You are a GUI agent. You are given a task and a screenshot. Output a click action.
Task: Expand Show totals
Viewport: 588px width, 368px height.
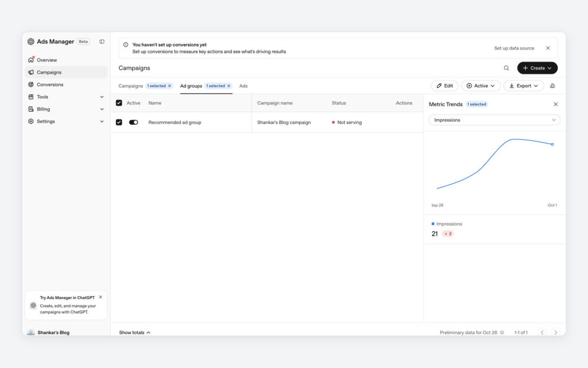click(134, 332)
